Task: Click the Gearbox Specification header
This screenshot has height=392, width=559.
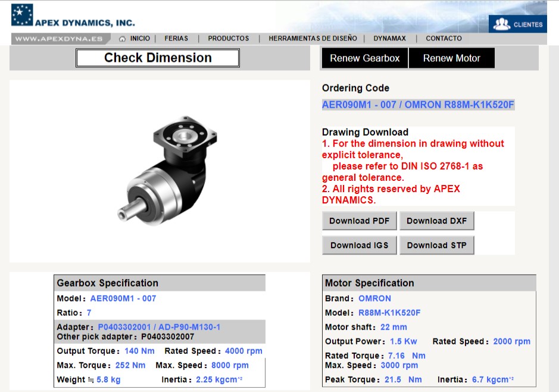Action: [x=160, y=283]
